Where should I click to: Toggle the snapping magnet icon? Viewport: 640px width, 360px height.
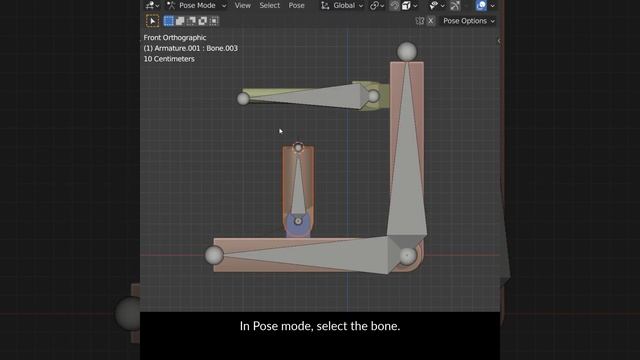394,5
